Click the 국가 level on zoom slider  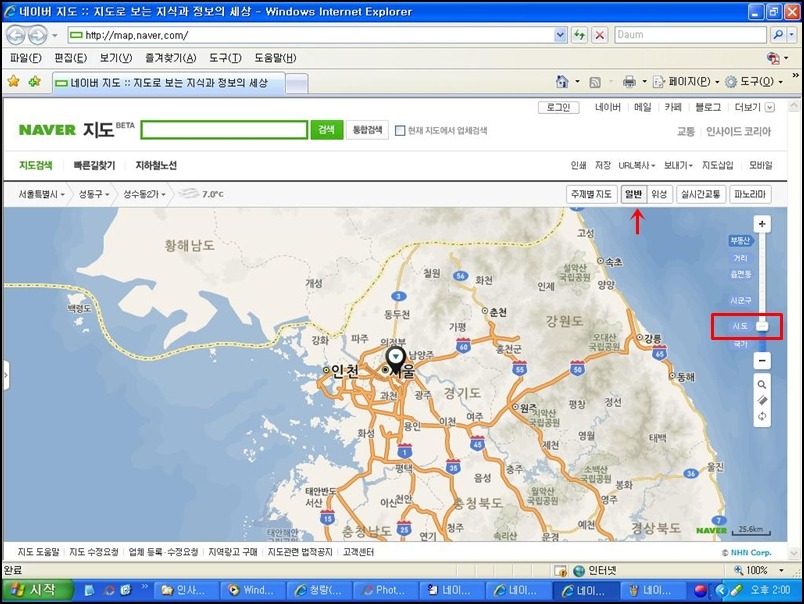[x=740, y=344]
